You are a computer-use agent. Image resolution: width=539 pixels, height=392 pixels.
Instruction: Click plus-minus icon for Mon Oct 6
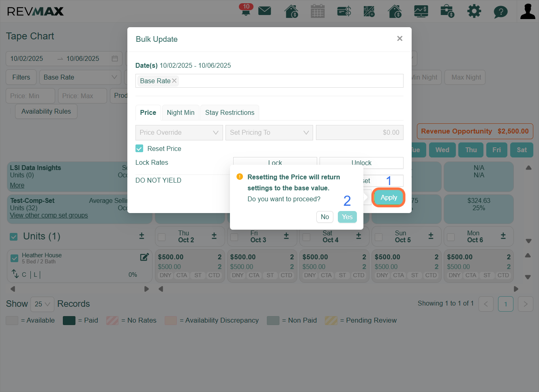503,236
